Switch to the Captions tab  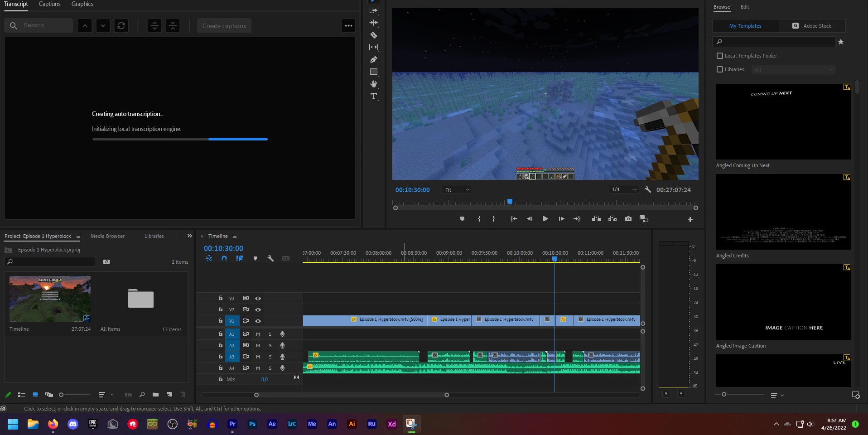(x=50, y=4)
